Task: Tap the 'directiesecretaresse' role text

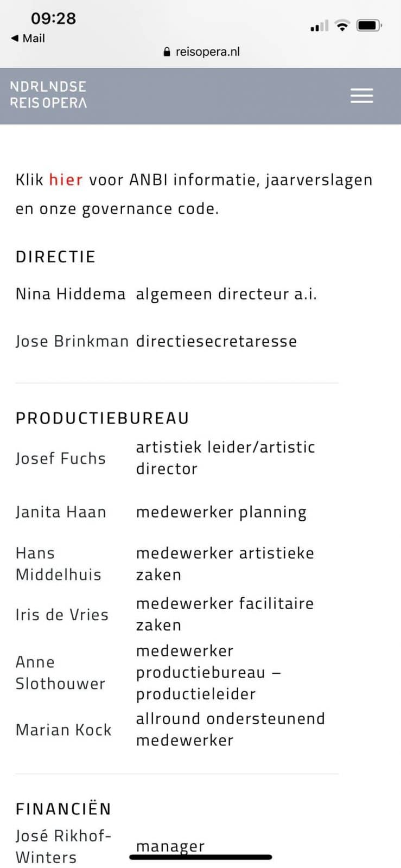Action: [216, 341]
